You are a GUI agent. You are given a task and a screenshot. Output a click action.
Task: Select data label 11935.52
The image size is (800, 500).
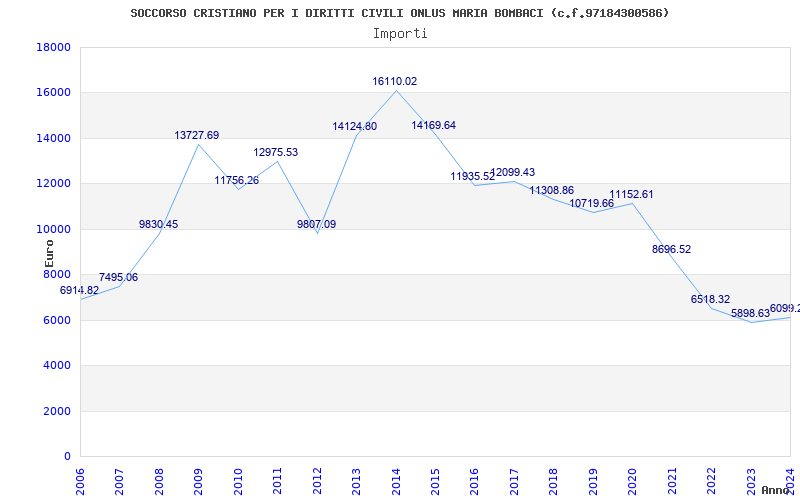[x=472, y=177]
